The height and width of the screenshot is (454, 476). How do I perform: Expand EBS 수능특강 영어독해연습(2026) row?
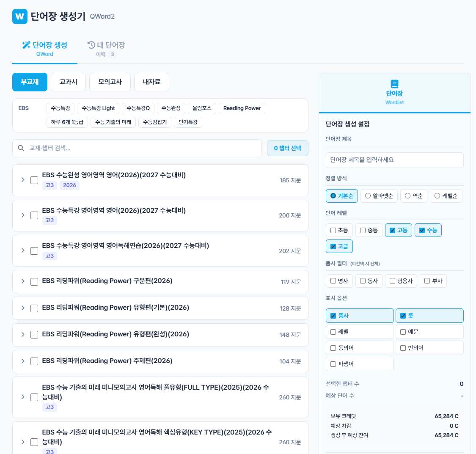[23, 250]
